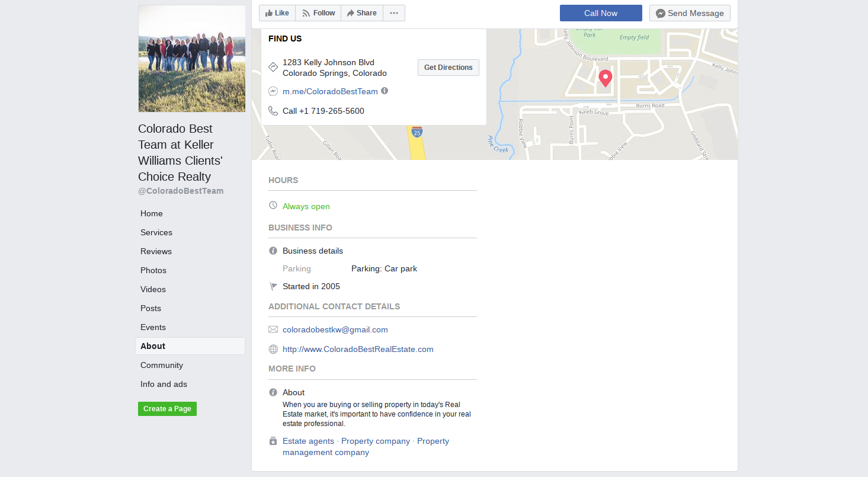Click Get Directions button
Screen dimensions: 868x477
pos(449,68)
